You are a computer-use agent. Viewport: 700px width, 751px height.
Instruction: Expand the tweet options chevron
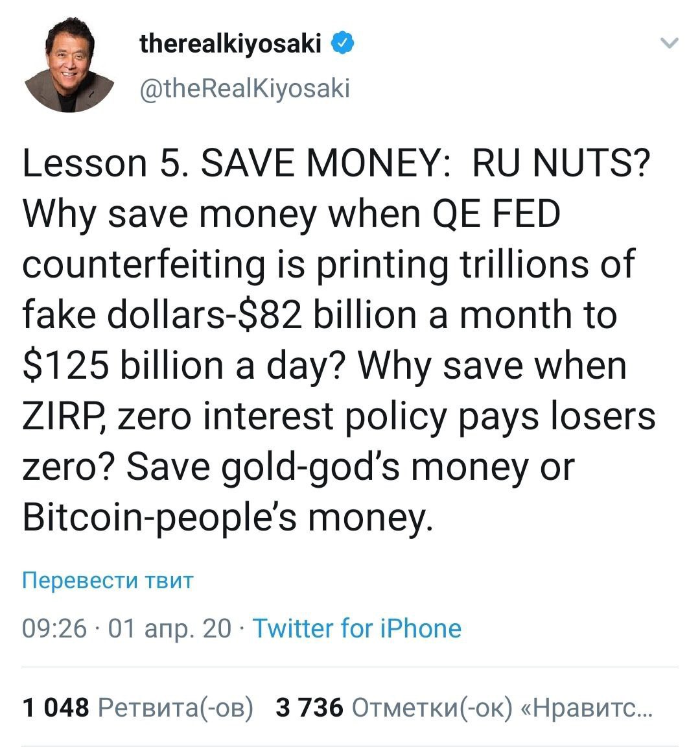669,44
